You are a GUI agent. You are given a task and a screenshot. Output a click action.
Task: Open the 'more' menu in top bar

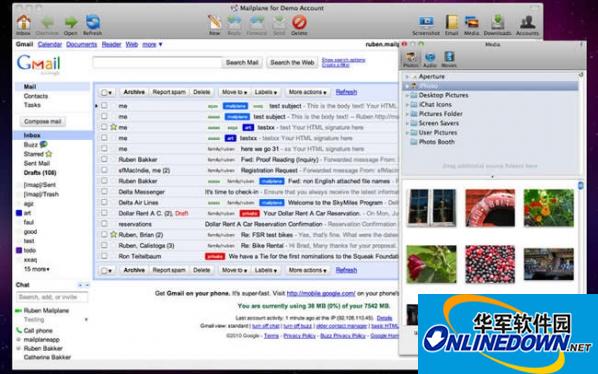pos(152,44)
